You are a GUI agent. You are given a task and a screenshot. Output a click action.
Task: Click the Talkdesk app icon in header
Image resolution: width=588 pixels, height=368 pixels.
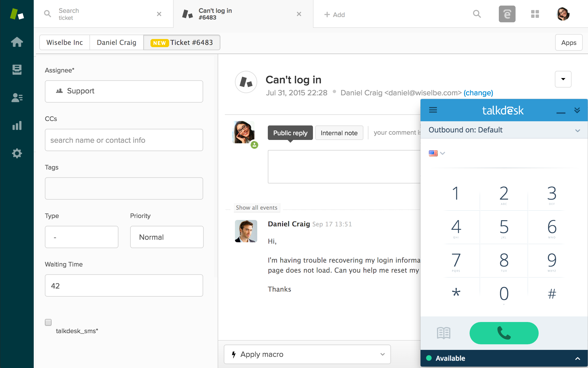[507, 14]
